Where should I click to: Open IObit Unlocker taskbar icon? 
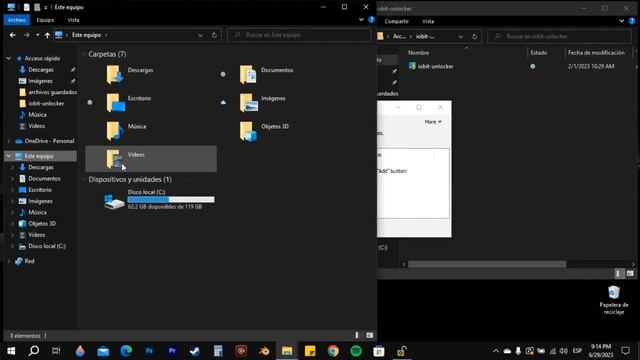pyautogui.click(x=402, y=351)
